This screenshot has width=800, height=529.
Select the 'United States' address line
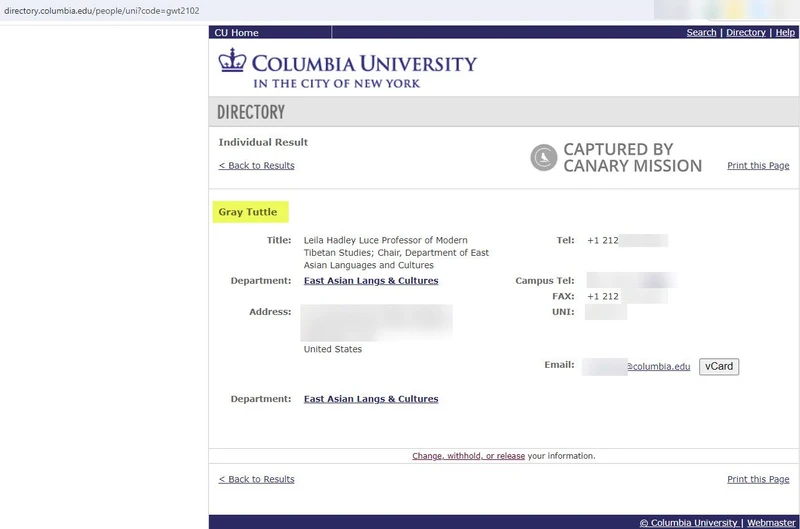point(333,349)
